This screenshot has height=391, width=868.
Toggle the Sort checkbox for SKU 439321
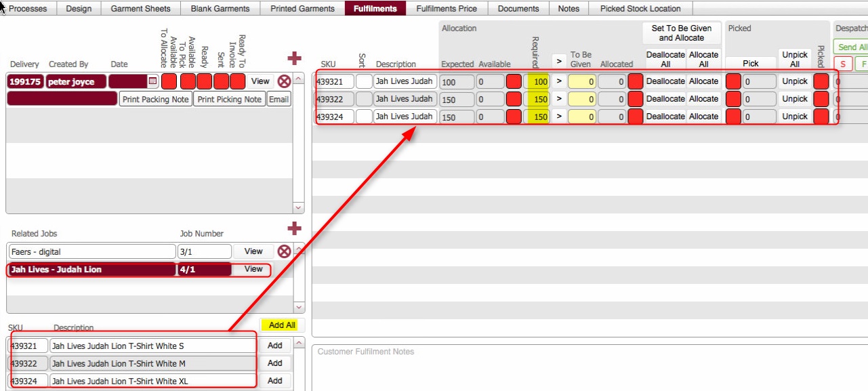click(364, 81)
